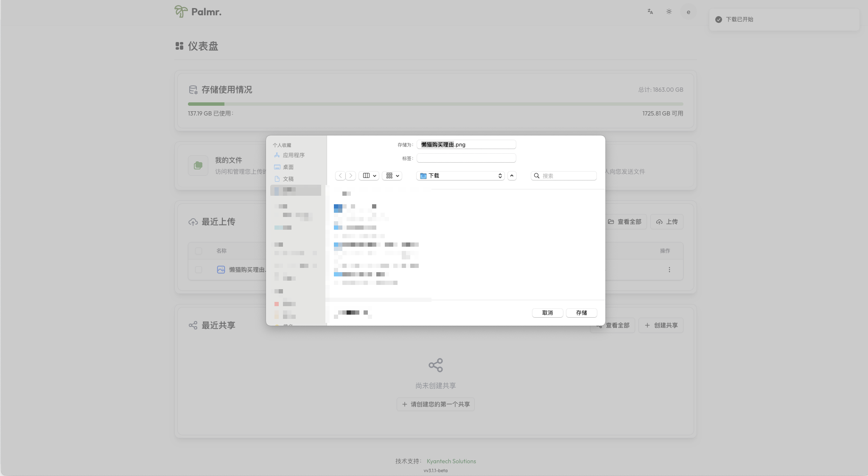
Task: Select 桌面 in the sidebar
Action: 288,167
